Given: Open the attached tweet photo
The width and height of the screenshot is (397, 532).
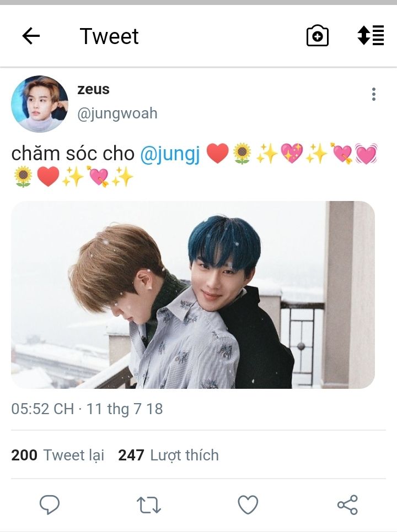Looking at the screenshot, I should [x=193, y=295].
